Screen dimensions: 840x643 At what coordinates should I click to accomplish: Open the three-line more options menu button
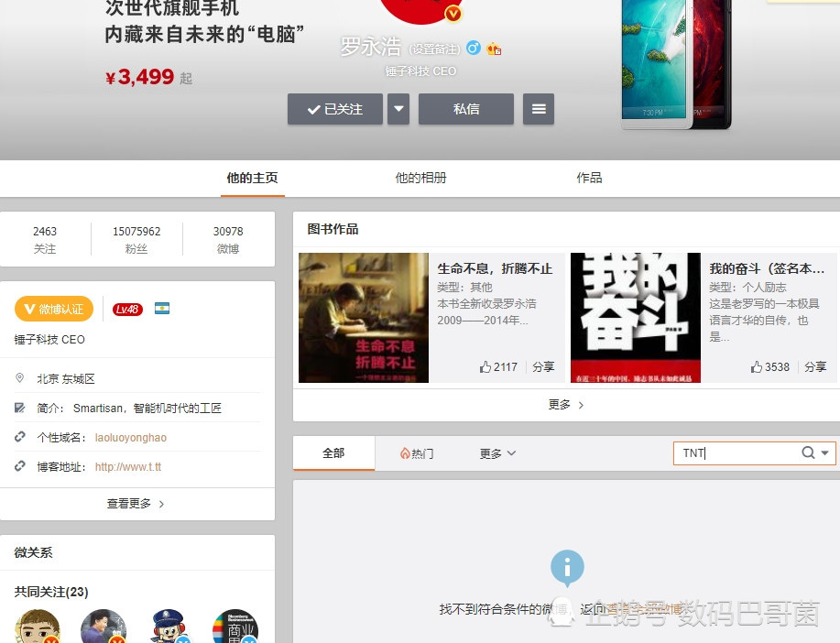539,109
